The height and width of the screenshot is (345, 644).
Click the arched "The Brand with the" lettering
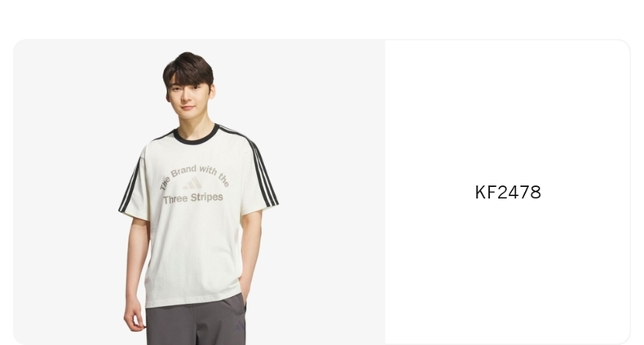point(194,176)
